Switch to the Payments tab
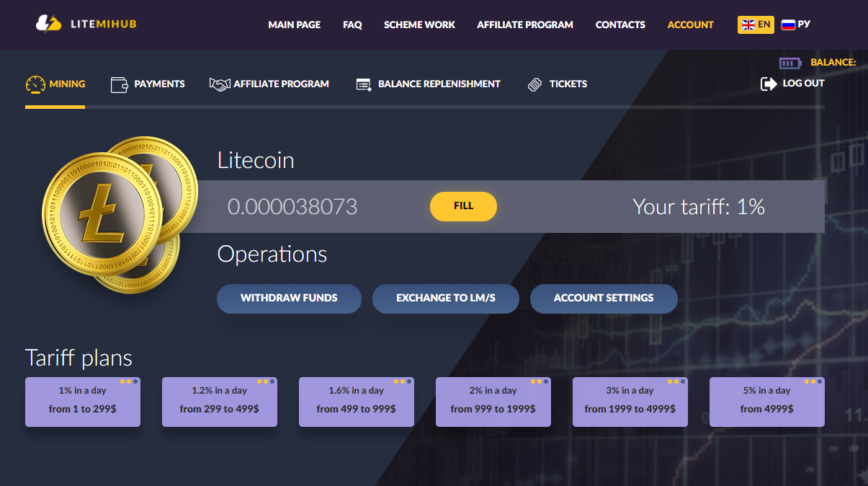This screenshot has width=868, height=486. coord(148,84)
